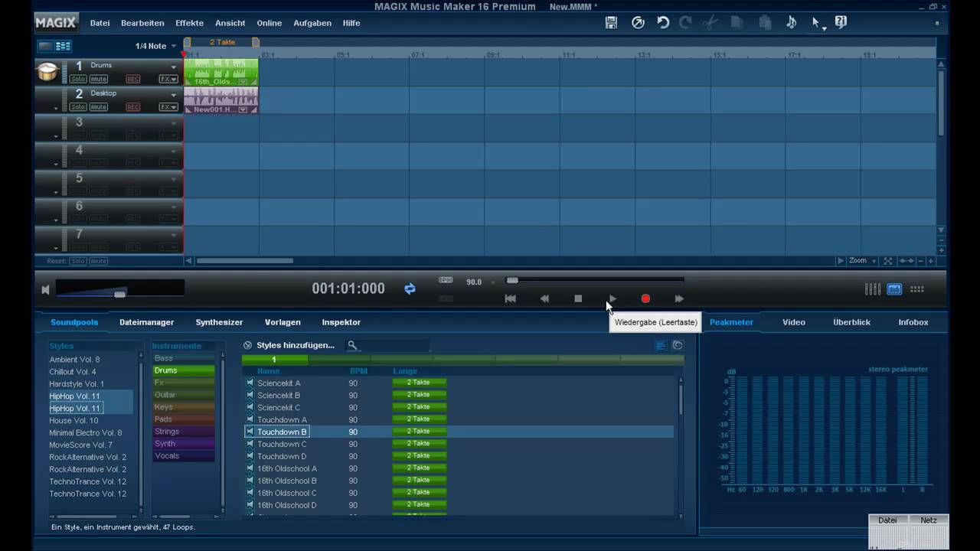
Task: Select the Bass instrument category
Action: tap(183, 358)
